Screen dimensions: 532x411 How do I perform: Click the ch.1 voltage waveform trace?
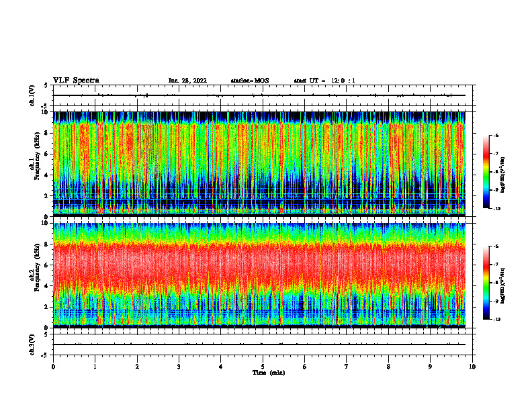click(259, 95)
